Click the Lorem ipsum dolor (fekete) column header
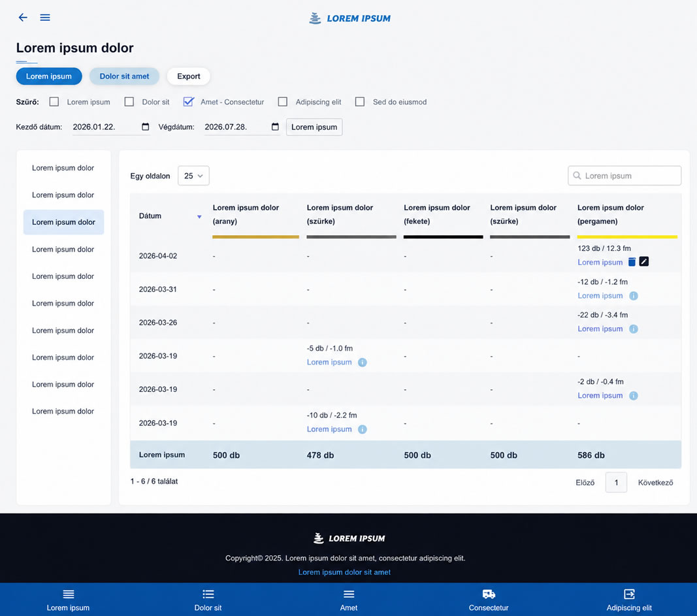The height and width of the screenshot is (616, 697). click(436, 214)
